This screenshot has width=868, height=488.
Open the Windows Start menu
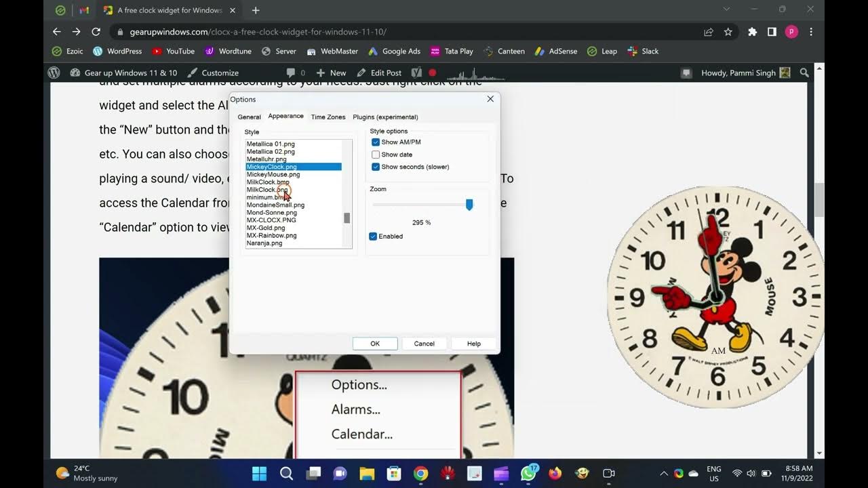click(x=259, y=473)
